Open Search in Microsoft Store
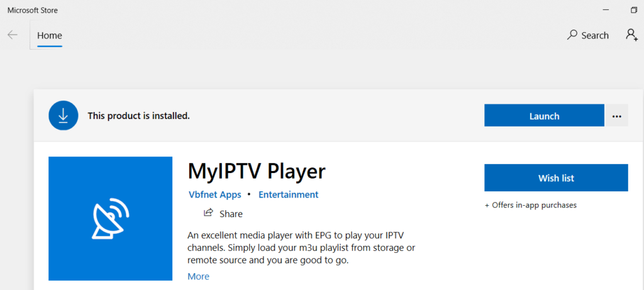Viewport: 644px width, 290px height. pos(588,35)
